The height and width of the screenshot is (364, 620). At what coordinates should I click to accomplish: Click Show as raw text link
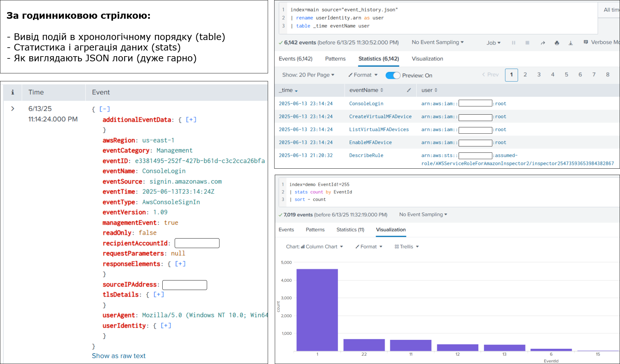[x=118, y=356]
